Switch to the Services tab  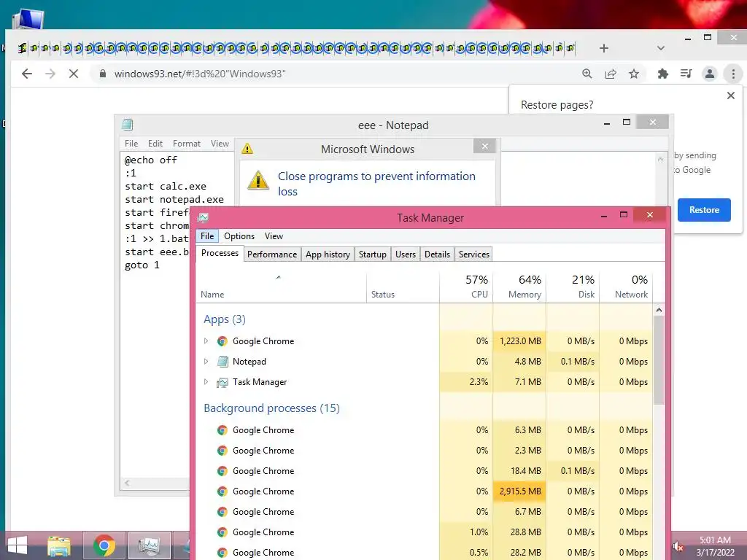[474, 254]
